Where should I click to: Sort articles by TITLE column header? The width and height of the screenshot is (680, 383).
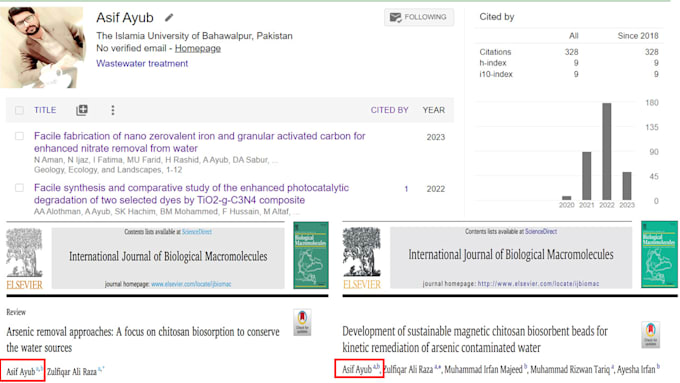(x=45, y=110)
